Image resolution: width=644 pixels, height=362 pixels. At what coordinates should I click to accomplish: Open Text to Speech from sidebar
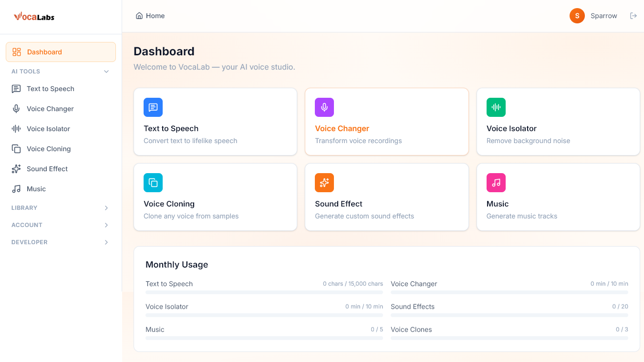pos(61,89)
